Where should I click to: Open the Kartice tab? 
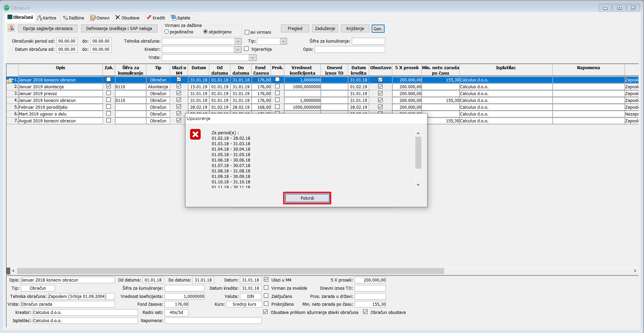(x=47, y=18)
